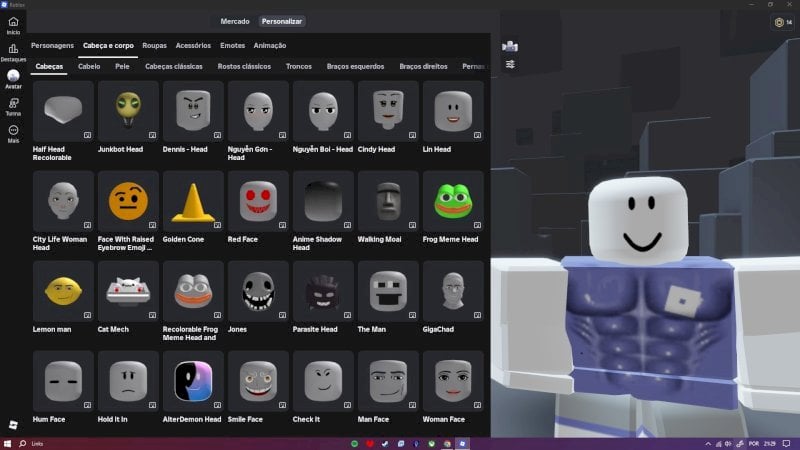The width and height of the screenshot is (800, 450).
Task: Select the Braços direitos subcategory
Action: [423, 66]
